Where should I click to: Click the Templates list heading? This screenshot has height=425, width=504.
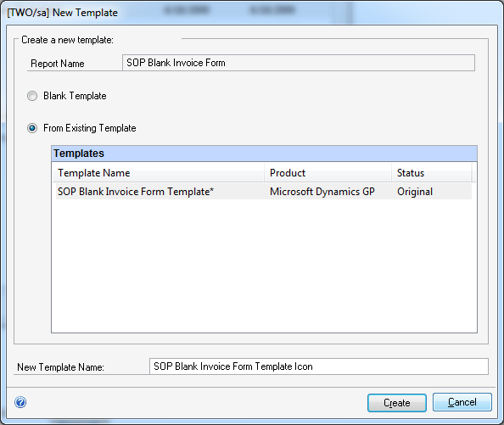point(264,154)
